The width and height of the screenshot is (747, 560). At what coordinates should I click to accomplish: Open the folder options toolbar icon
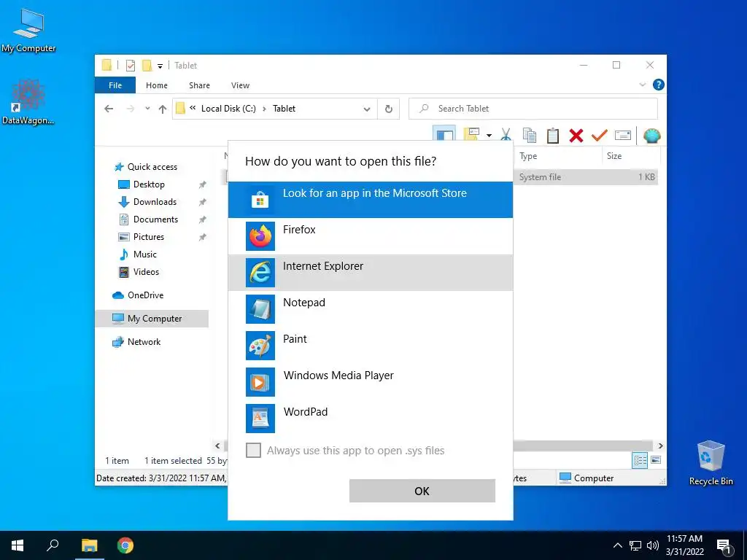[471, 135]
